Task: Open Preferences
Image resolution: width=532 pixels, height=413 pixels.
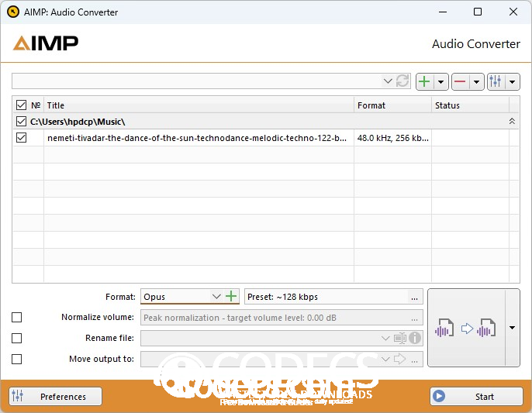Action: 56,397
